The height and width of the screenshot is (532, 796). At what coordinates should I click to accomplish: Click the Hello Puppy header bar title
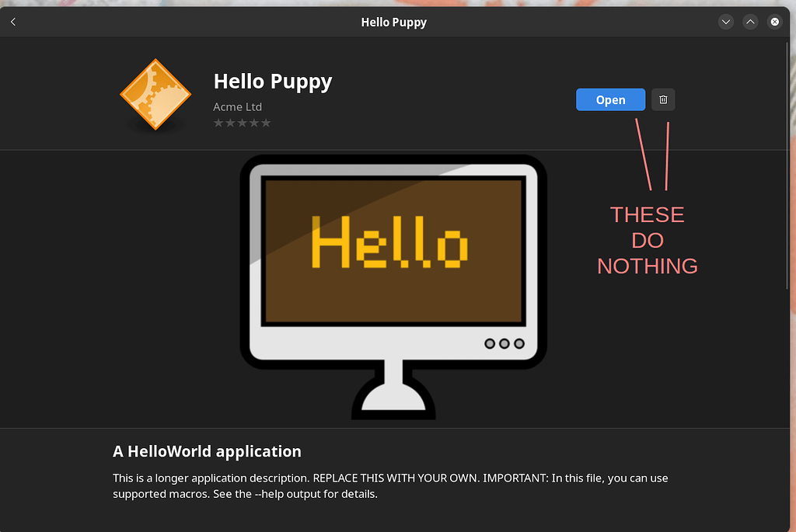pyautogui.click(x=393, y=22)
